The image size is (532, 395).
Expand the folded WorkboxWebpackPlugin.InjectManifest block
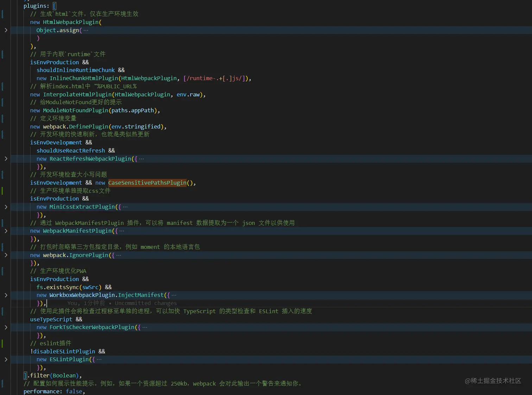(6, 295)
